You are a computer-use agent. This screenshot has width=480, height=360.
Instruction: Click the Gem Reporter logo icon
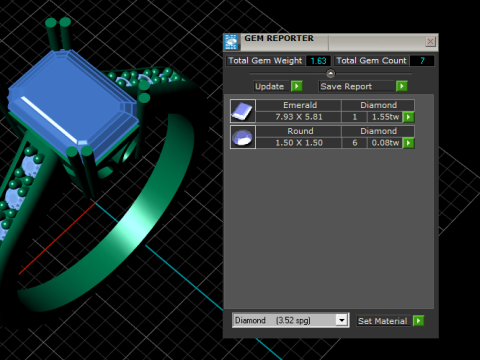click(231, 42)
